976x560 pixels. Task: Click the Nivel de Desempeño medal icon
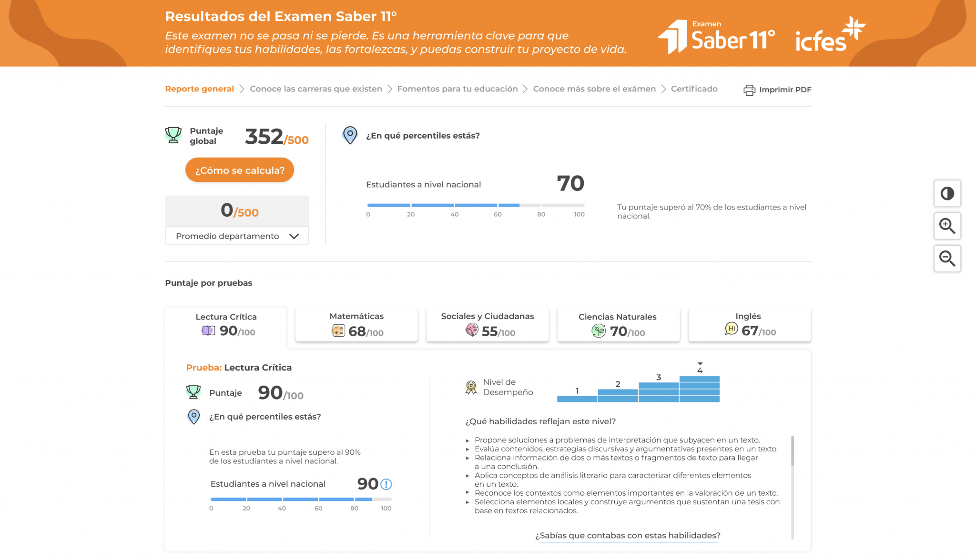(471, 387)
